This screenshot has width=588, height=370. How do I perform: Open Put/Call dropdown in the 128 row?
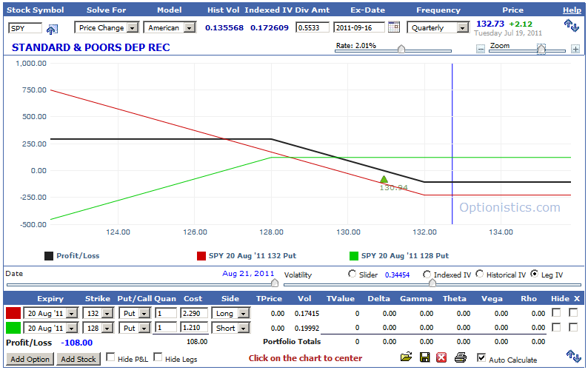[134, 329]
